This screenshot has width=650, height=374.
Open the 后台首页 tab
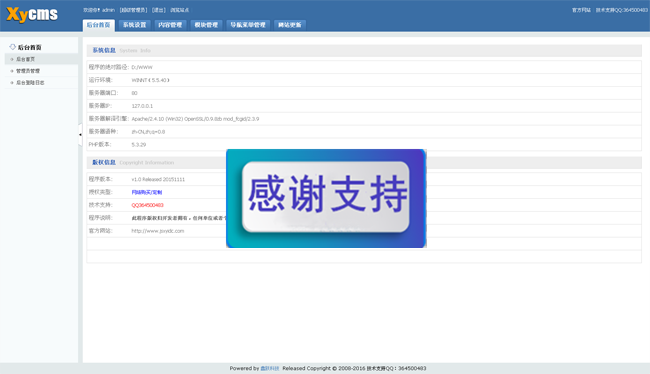[x=99, y=25]
